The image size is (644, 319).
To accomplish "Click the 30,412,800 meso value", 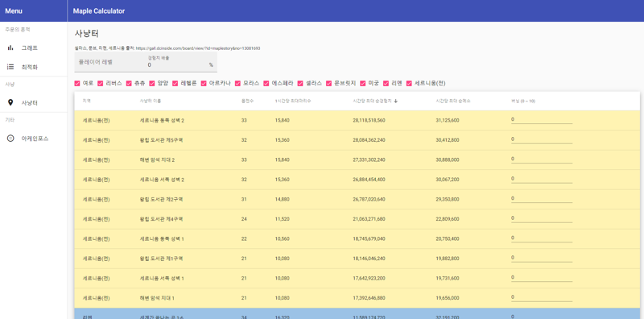I will (x=448, y=140).
